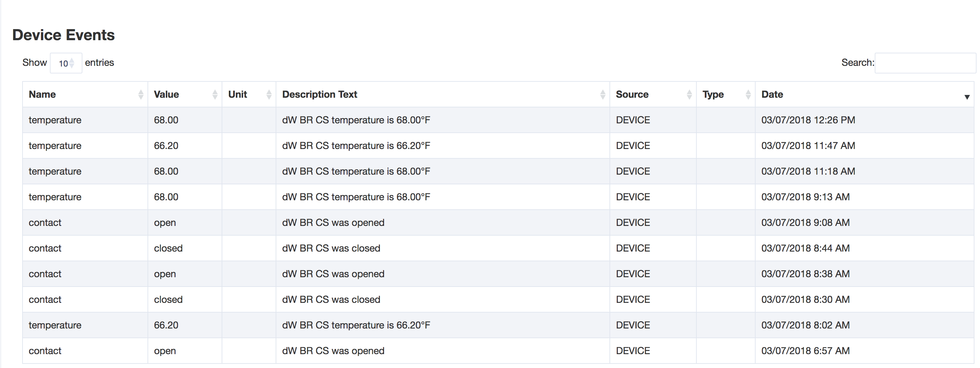Image resolution: width=980 pixels, height=368 pixels.
Task: Open the Show entries count dropdown
Action: (66, 63)
